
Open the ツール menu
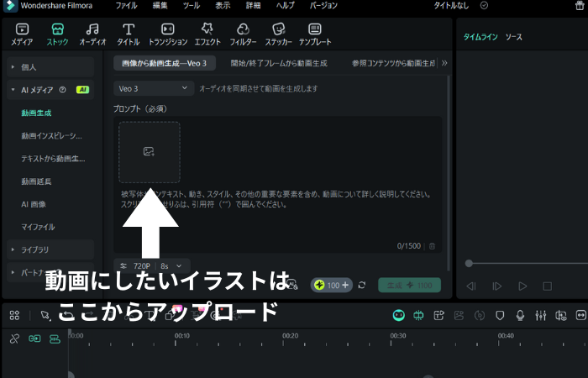(192, 5)
